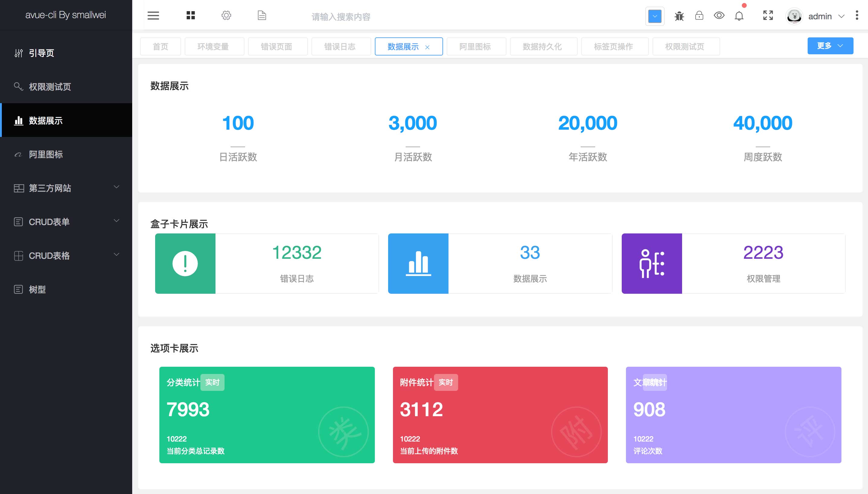
Task: Click sliders icon beside 引导页
Action: tap(19, 53)
